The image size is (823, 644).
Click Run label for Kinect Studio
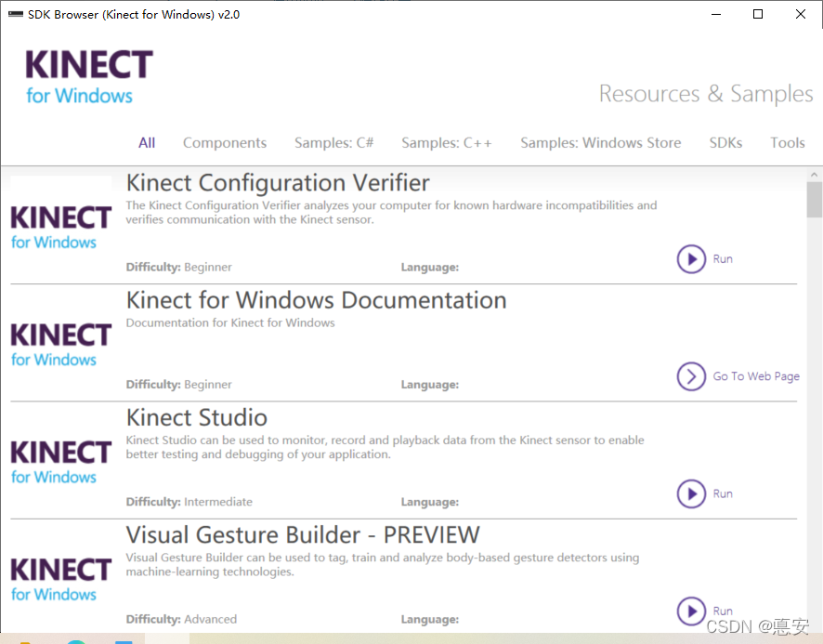[x=723, y=493]
